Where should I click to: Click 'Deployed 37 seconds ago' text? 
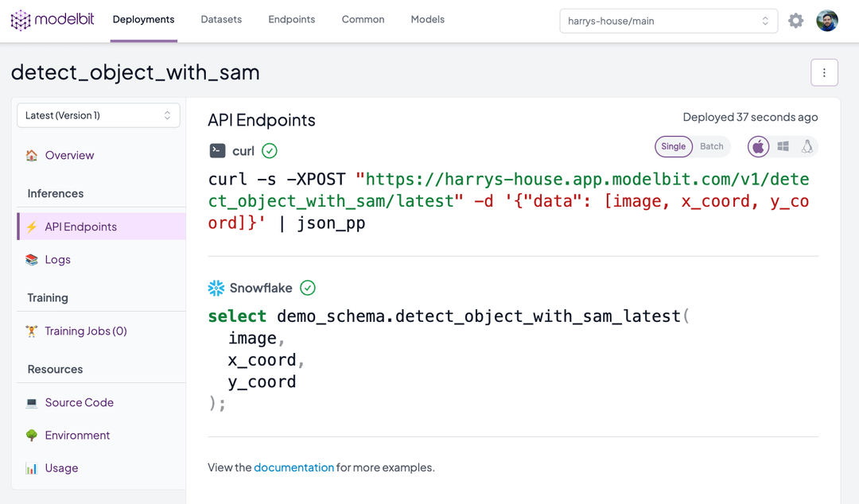point(750,117)
